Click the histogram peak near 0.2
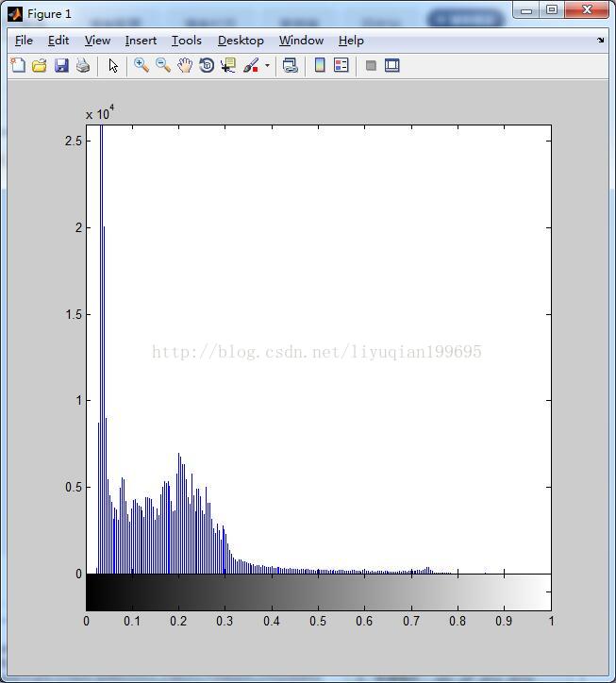This screenshot has width=616, height=683. pyautogui.click(x=178, y=513)
